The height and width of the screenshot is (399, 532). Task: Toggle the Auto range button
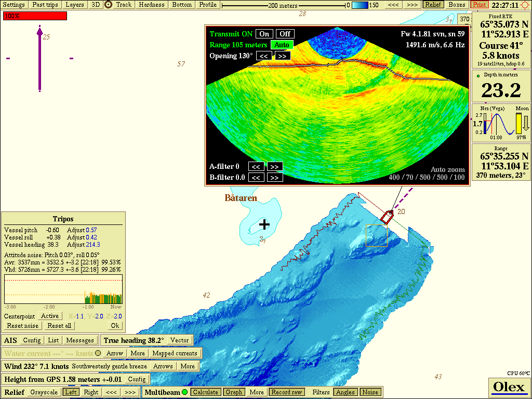click(x=282, y=45)
